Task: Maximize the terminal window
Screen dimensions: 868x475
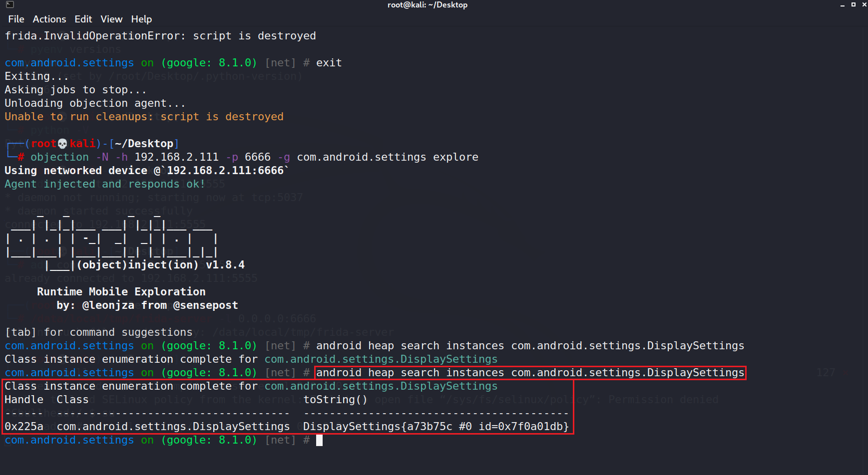Action: pos(854,4)
